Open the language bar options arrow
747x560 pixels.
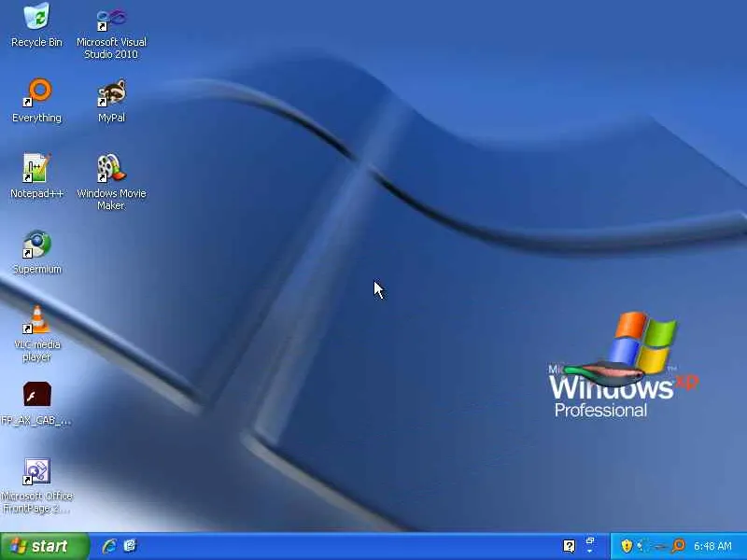(x=590, y=551)
